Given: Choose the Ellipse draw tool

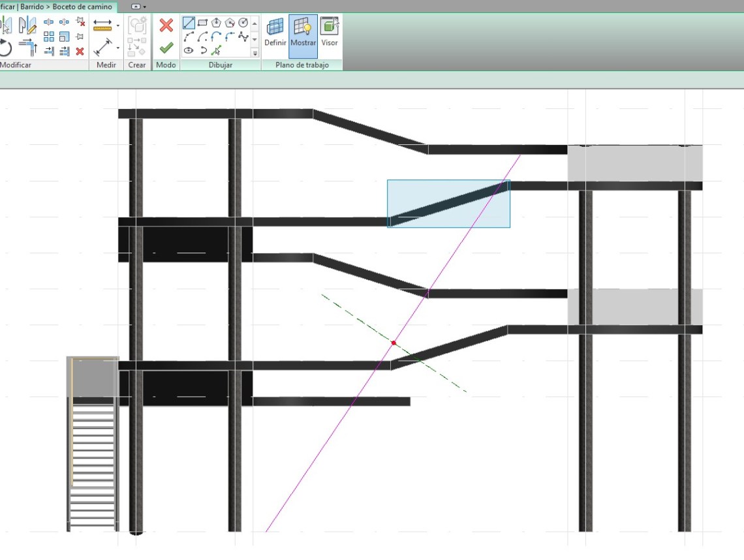Looking at the screenshot, I should point(189,50).
